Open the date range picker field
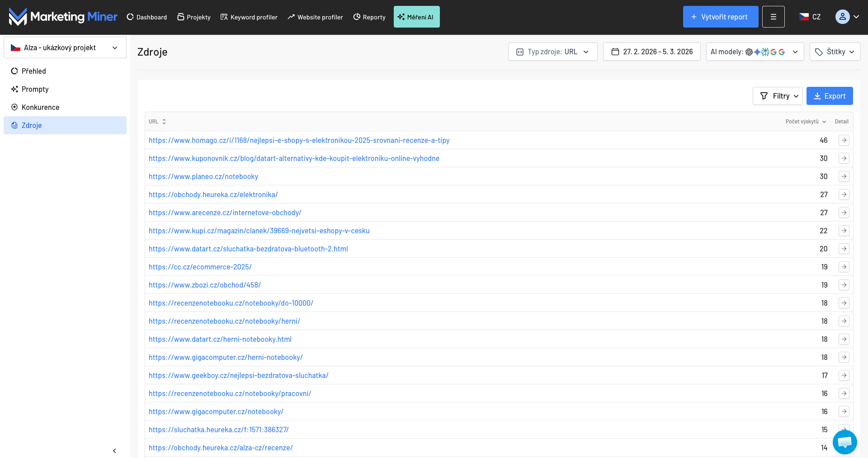 [651, 52]
